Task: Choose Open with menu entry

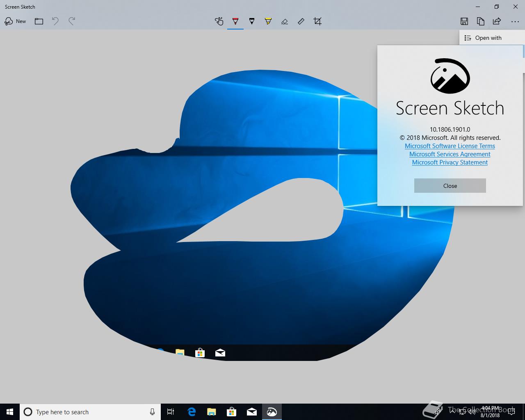Action: [492, 38]
